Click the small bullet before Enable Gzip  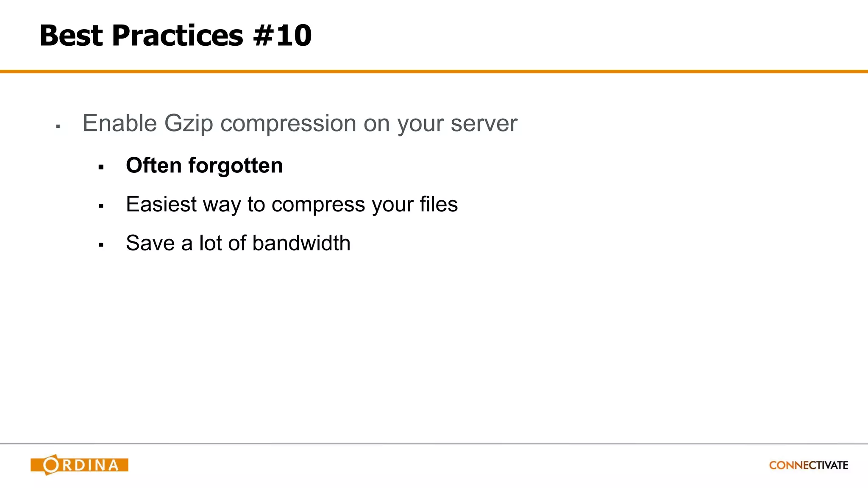(x=58, y=126)
